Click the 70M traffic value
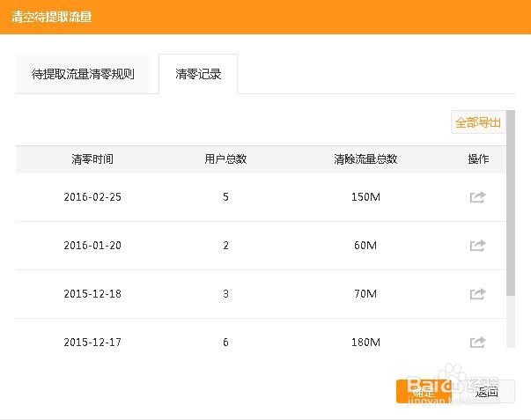 365,294
